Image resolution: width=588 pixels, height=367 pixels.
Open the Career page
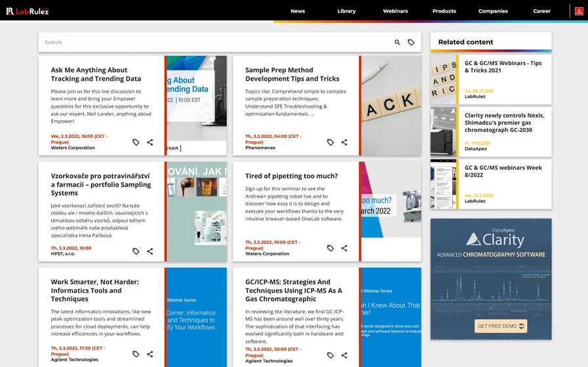click(542, 11)
